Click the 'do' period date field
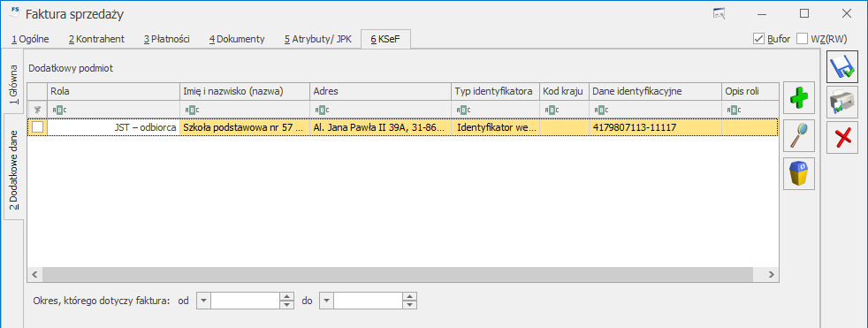 (x=368, y=301)
